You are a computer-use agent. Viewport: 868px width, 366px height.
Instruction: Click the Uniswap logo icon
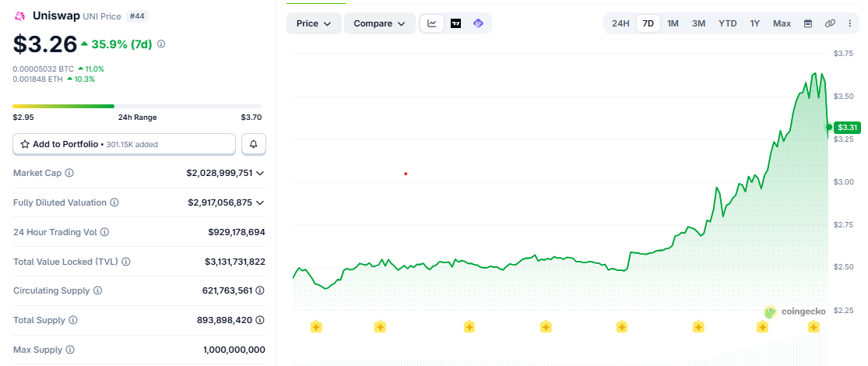click(20, 16)
